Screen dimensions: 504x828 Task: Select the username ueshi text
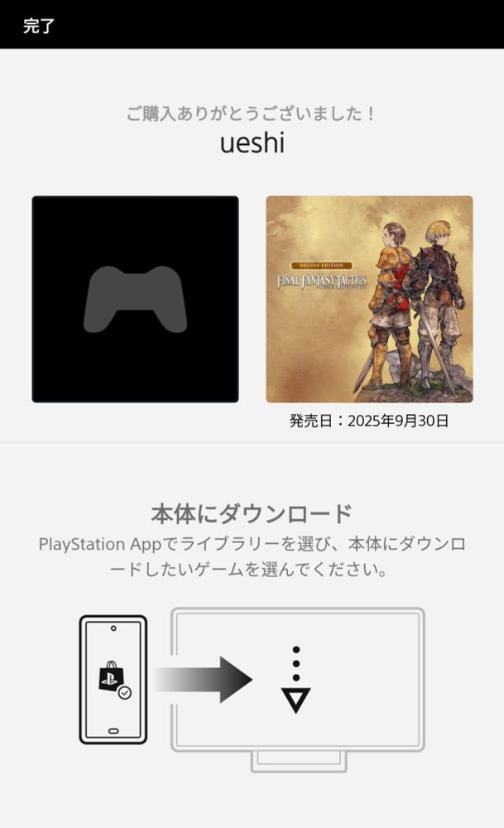coord(252,143)
